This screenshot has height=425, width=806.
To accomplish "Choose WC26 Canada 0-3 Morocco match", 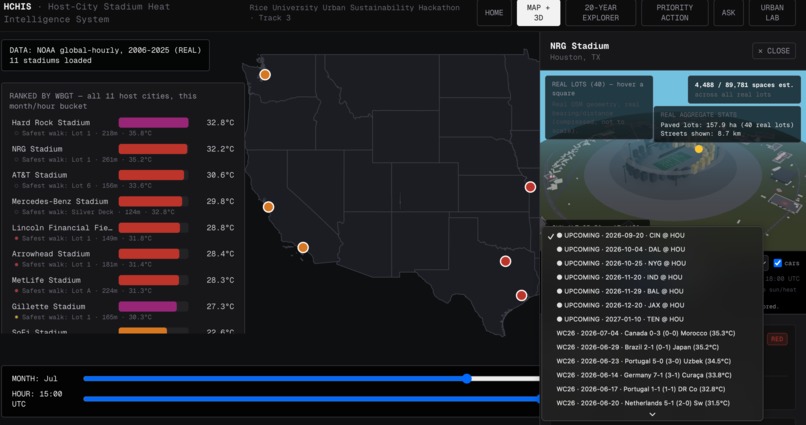I will [x=652, y=333].
